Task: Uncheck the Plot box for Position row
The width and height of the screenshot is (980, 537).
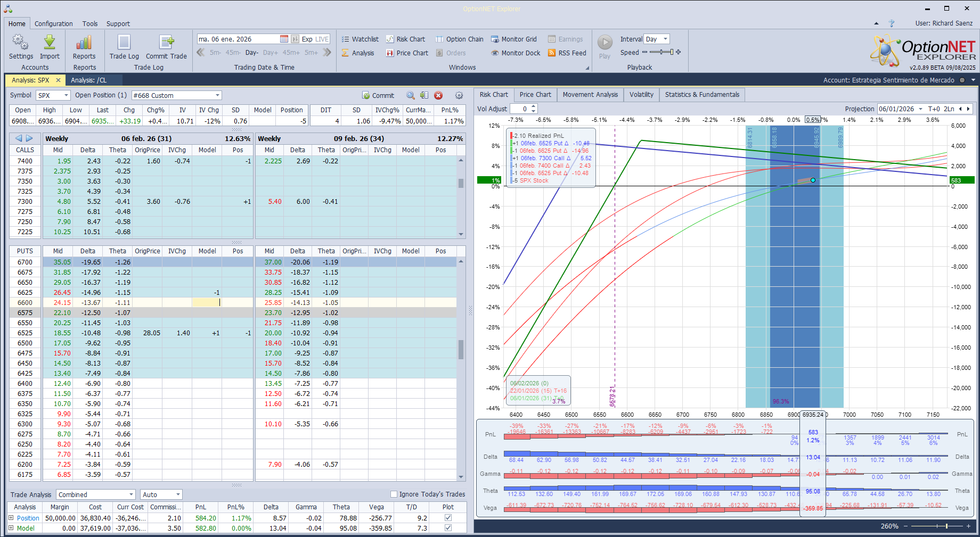Action: [448, 518]
